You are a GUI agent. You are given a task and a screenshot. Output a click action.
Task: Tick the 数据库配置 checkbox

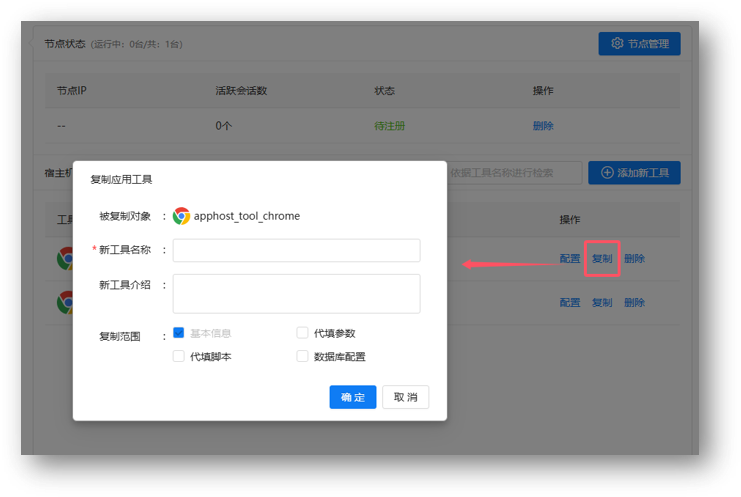click(x=302, y=356)
